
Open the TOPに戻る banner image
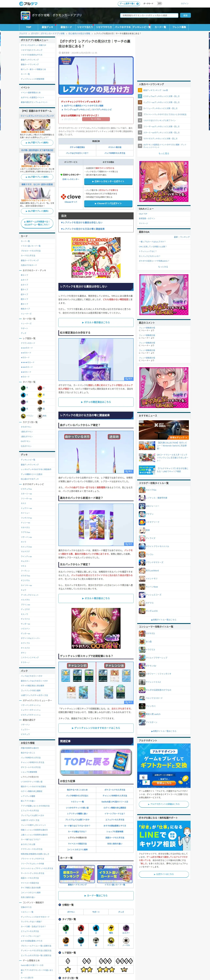(x=96, y=762)
